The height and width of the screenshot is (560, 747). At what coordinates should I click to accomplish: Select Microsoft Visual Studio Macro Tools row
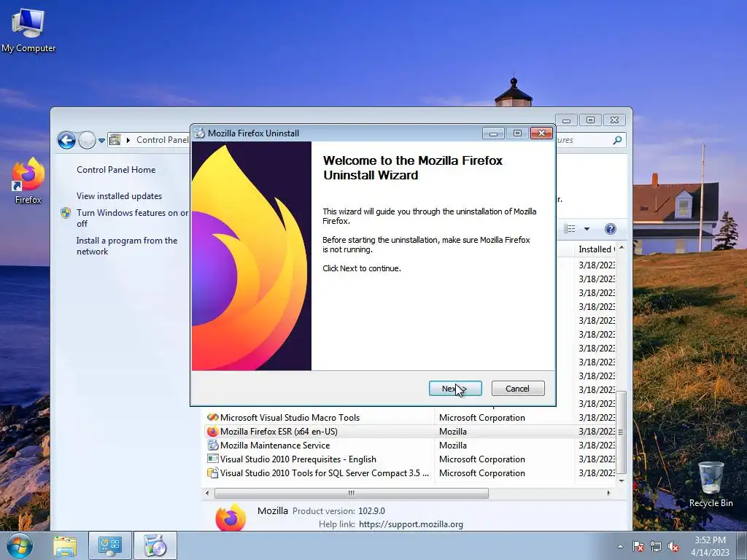pos(410,418)
